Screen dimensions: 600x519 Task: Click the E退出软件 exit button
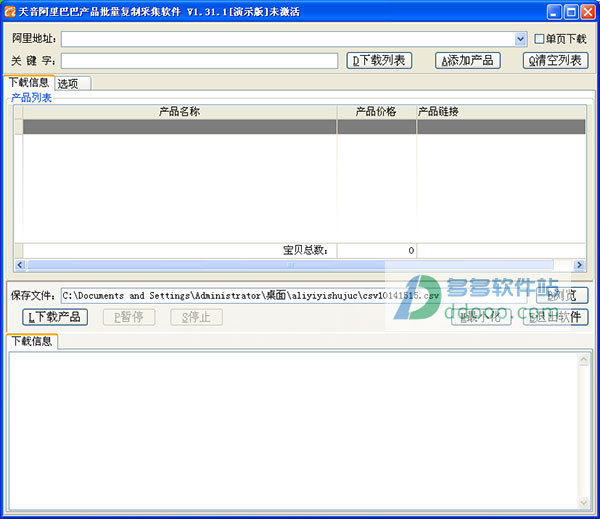[x=556, y=317]
